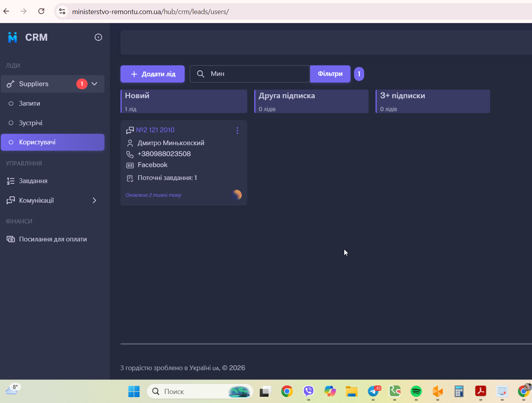The height and width of the screenshot is (403, 532).
Task: Click the person icon beside Дмитро Миньковский
Action: (130, 143)
